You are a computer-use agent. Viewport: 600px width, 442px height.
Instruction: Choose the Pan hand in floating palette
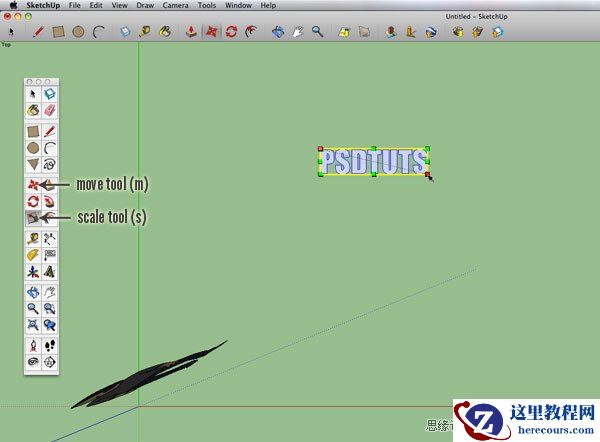coord(50,292)
